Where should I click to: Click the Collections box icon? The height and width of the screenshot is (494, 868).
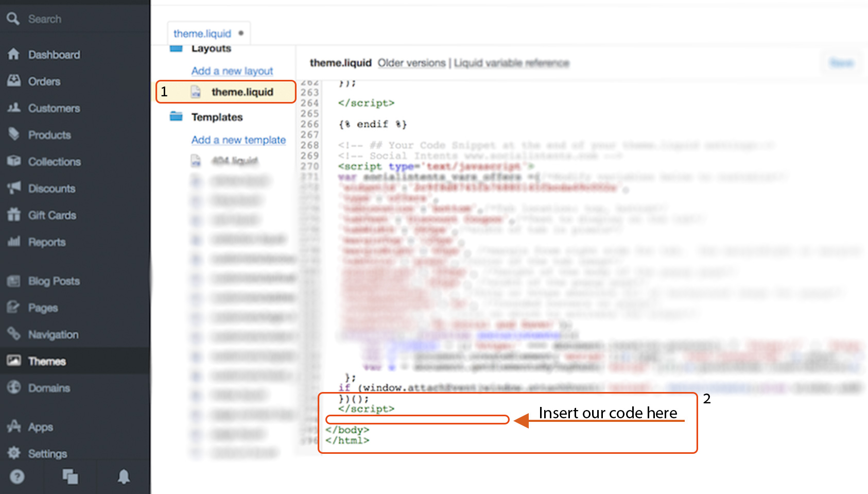point(14,161)
